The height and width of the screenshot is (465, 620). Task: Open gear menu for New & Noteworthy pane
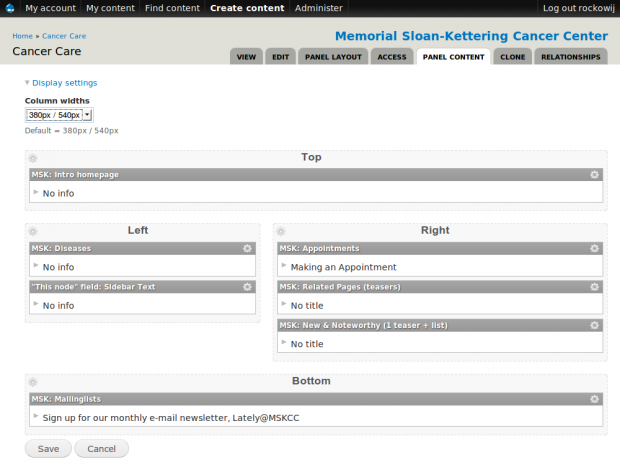(594, 325)
